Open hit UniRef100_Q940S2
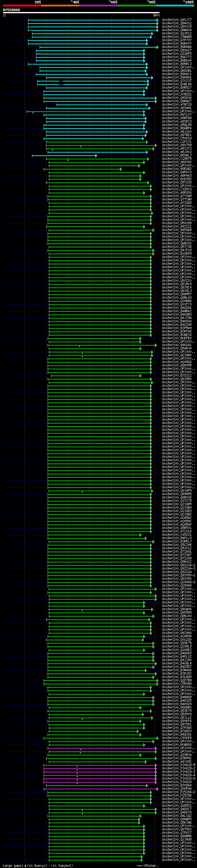 (177, 23)
